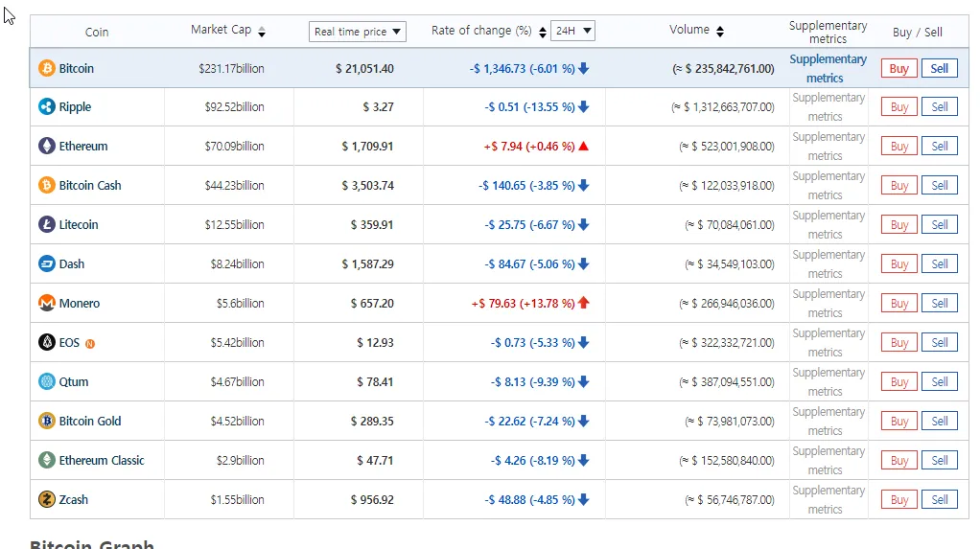Select the Bitcoin Gold coin name
This screenshot has width=980, height=549.
[x=90, y=421]
